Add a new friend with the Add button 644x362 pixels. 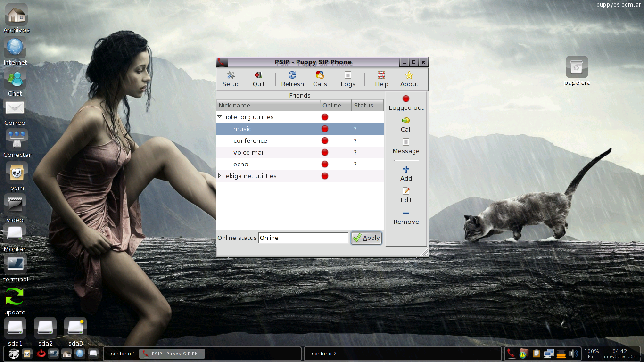click(x=406, y=174)
